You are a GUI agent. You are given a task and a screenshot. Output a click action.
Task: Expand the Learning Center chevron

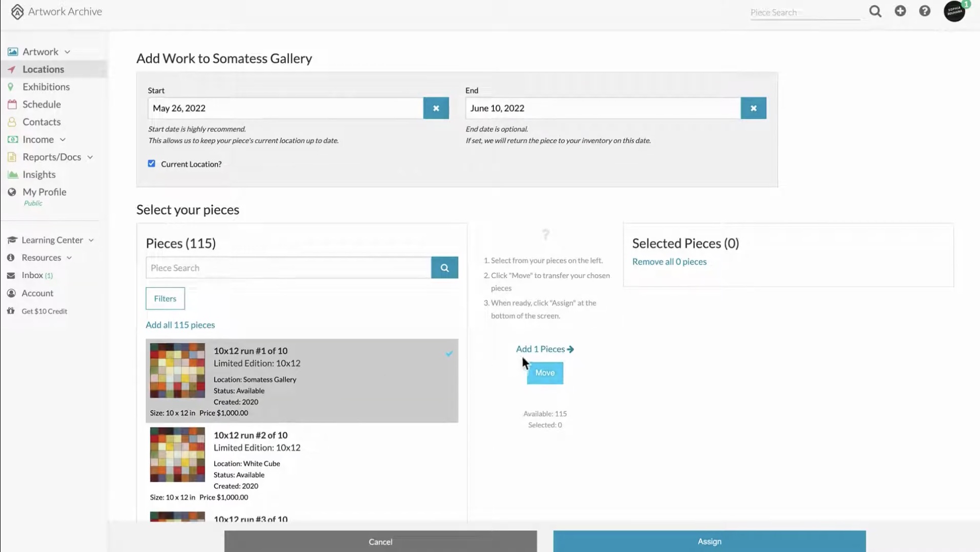click(x=91, y=240)
